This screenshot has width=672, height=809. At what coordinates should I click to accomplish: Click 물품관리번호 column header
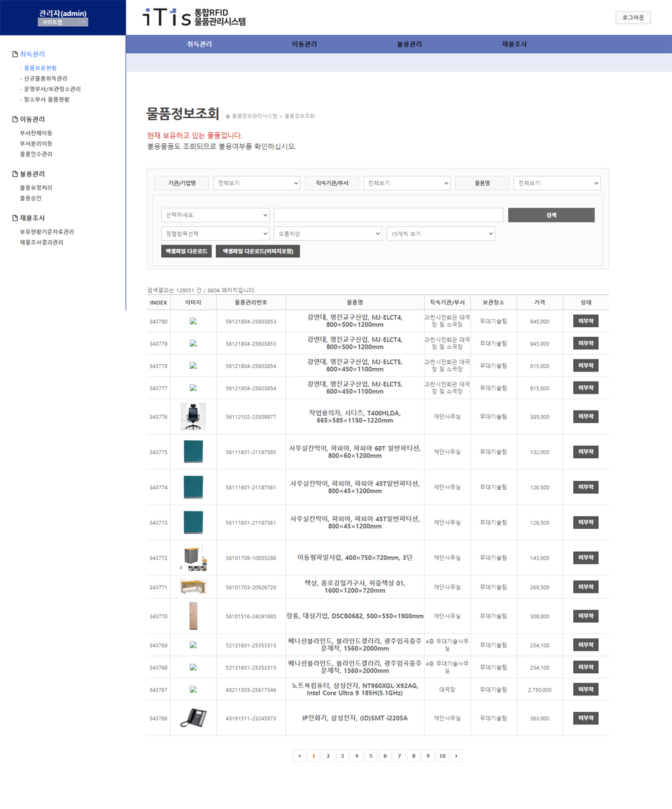click(x=251, y=302)
